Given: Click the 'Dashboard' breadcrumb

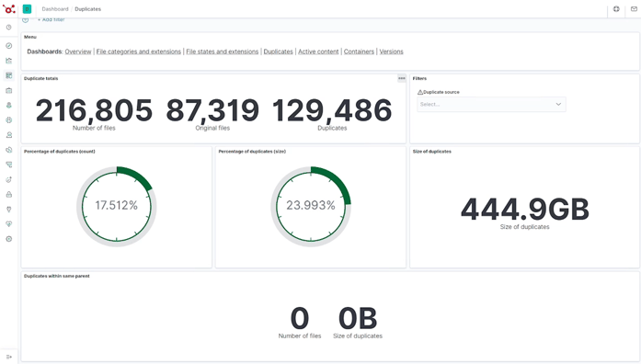Looking at the screenshot, I should (x=55, y=9).
